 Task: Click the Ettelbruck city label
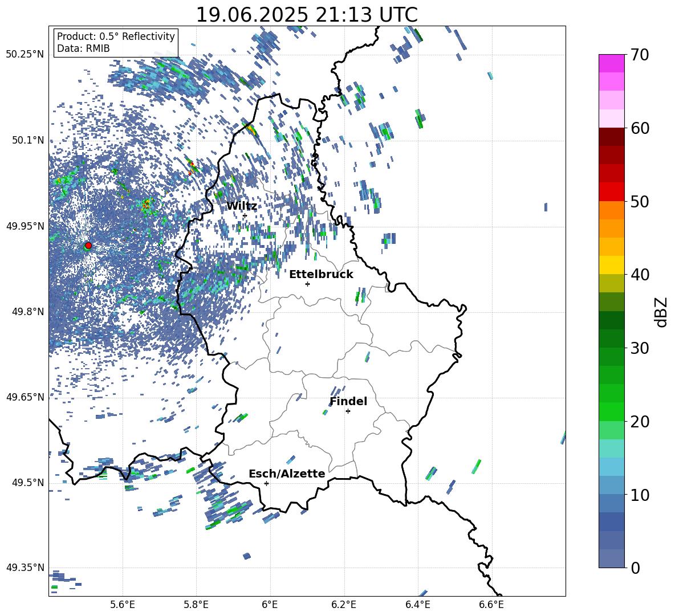point(321,275)
